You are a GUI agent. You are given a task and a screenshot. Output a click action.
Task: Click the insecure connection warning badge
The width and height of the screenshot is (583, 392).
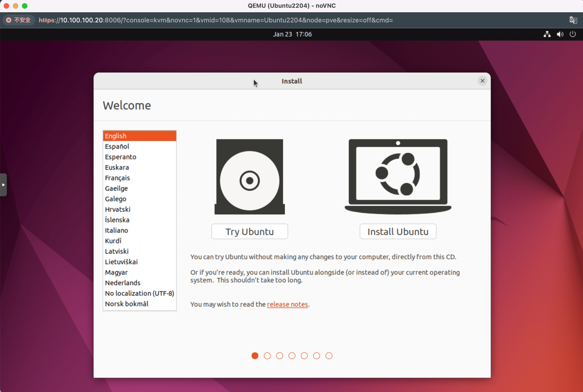pos(18,20)
